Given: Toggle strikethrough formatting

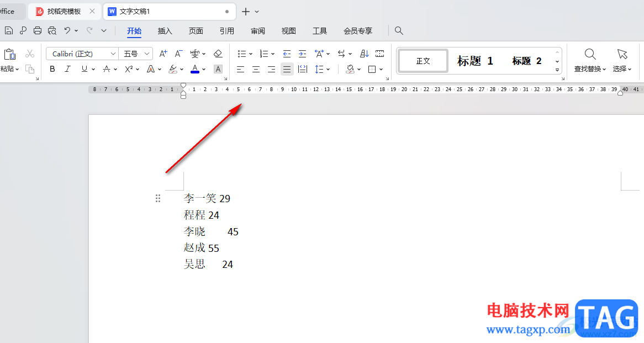Looking at the screenshot, I should pyautogui.click(x=107, y=69).
